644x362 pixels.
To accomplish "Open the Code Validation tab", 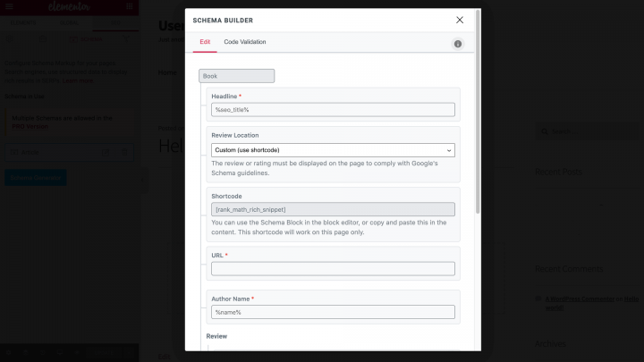I will coord(244,42).
